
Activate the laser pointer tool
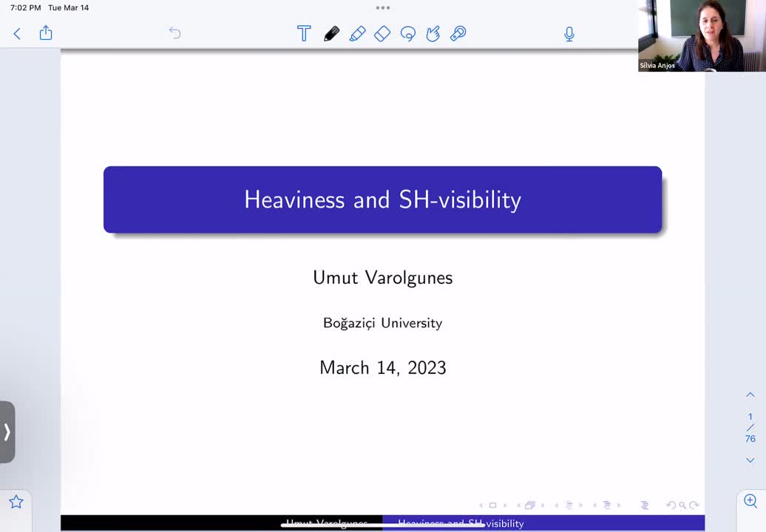coord(458,33)
